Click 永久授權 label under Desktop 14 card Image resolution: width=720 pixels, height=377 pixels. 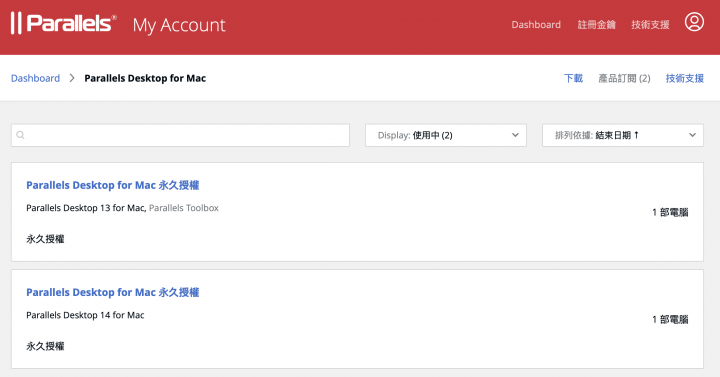click(x=45, y=346)
